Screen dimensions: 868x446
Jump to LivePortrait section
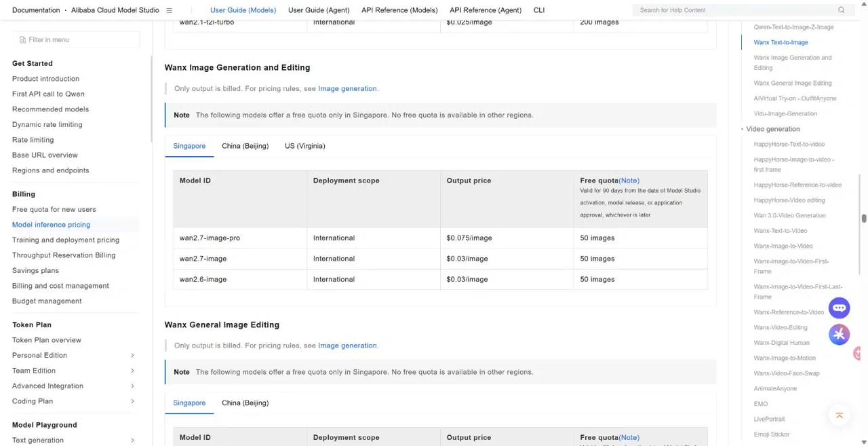coord(769,420)
